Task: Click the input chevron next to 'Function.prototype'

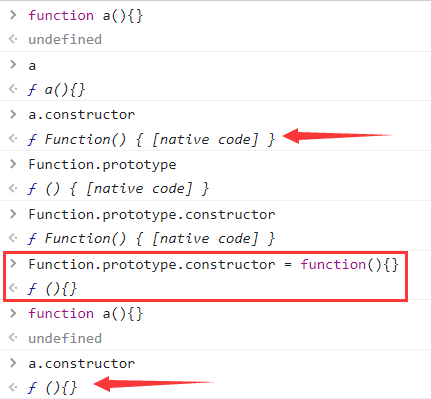Action: coord(13,164)
